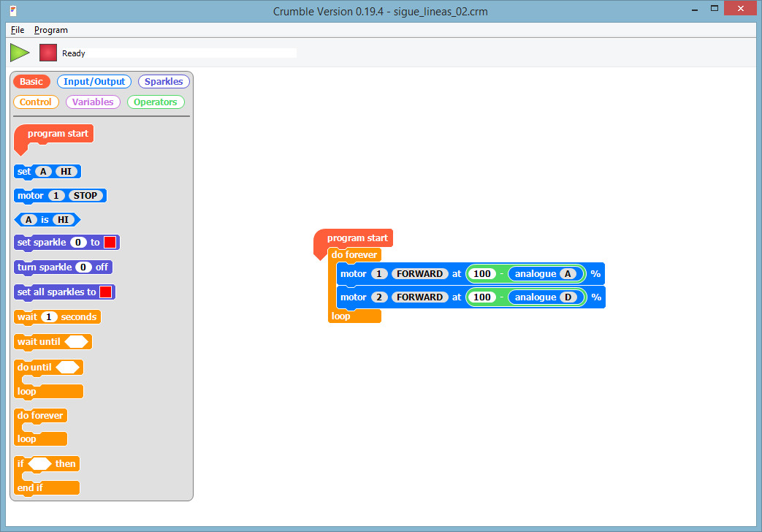The width and height of the screenshot is (762, 532).
Task: Show the Sparkles block category
Action: pos(164,82)
